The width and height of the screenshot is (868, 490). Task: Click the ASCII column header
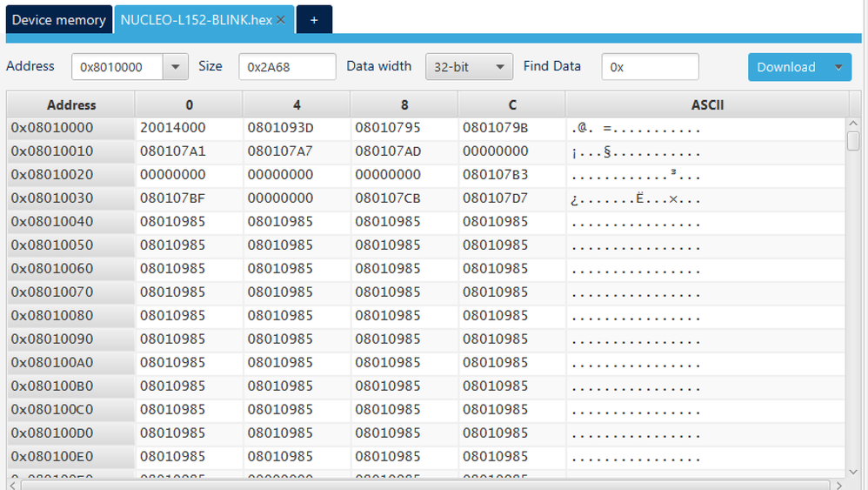coord(707,104)
